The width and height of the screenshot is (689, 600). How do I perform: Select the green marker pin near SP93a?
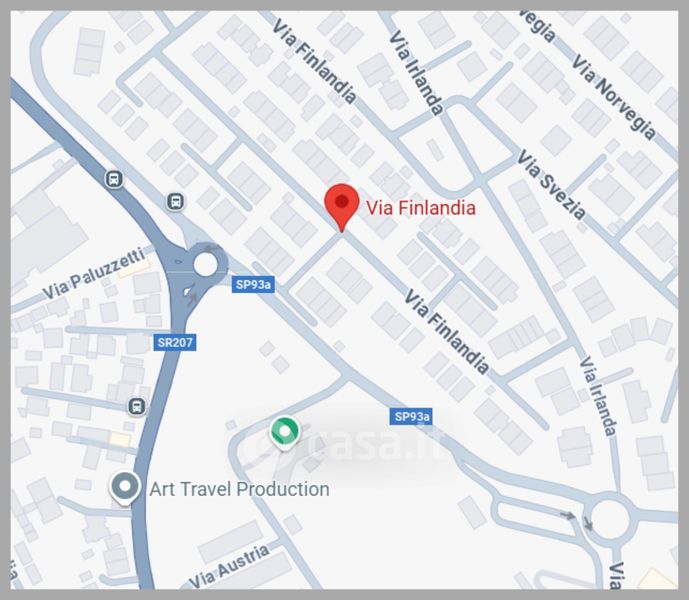(x=285, y=433)
